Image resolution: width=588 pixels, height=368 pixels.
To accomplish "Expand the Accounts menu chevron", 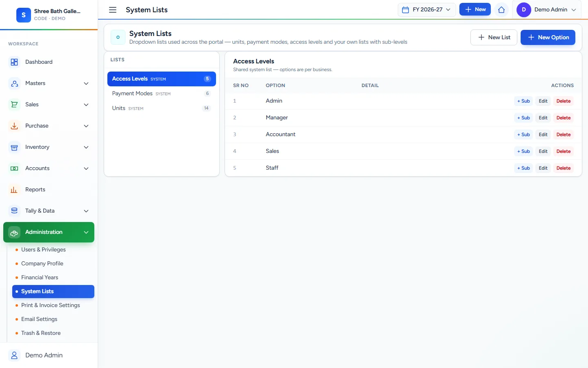I will (x=86, y=168).
